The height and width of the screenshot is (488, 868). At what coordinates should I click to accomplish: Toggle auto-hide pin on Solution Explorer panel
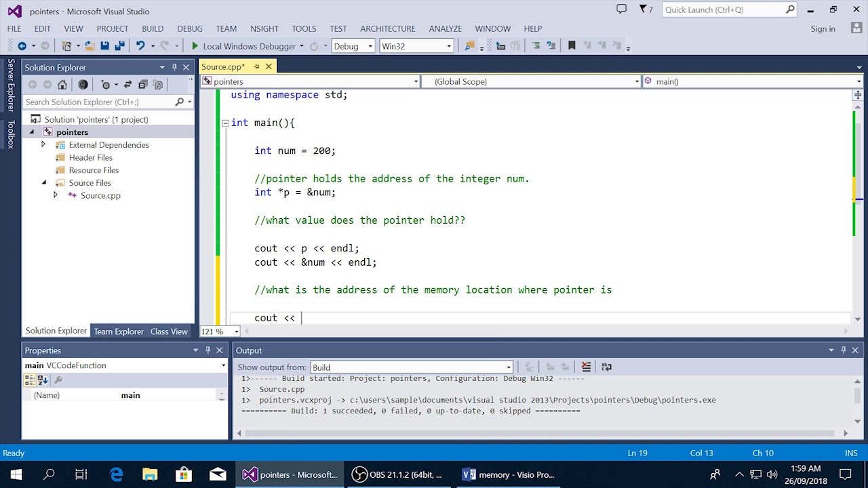[174, 67]
